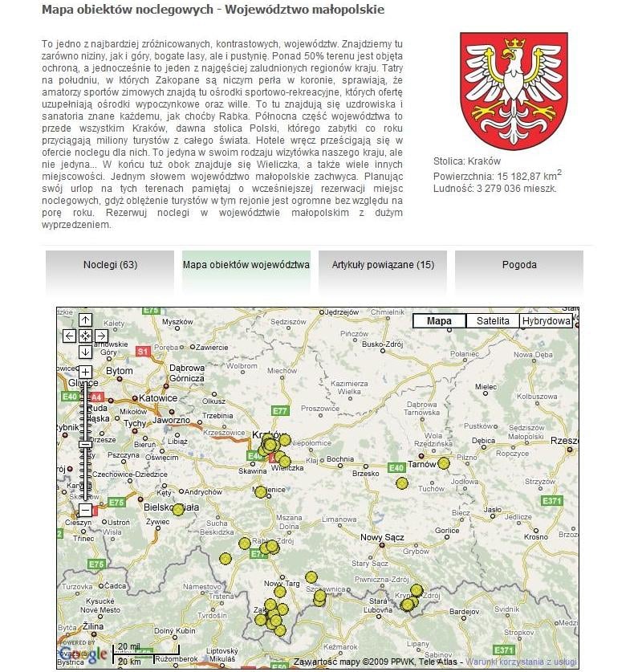The height and width of the screenshot is (672, 642).
Task: Select the yellow marker at Szczawnica
Action: [x=320, y=597]
